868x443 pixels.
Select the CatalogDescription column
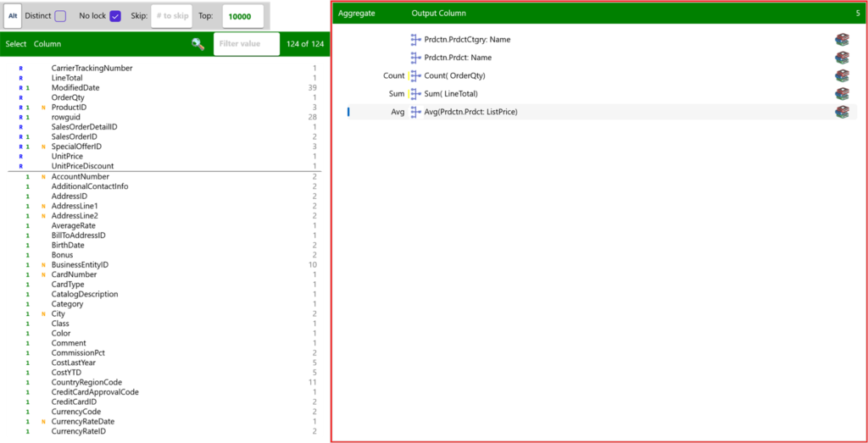pos(85,294)
